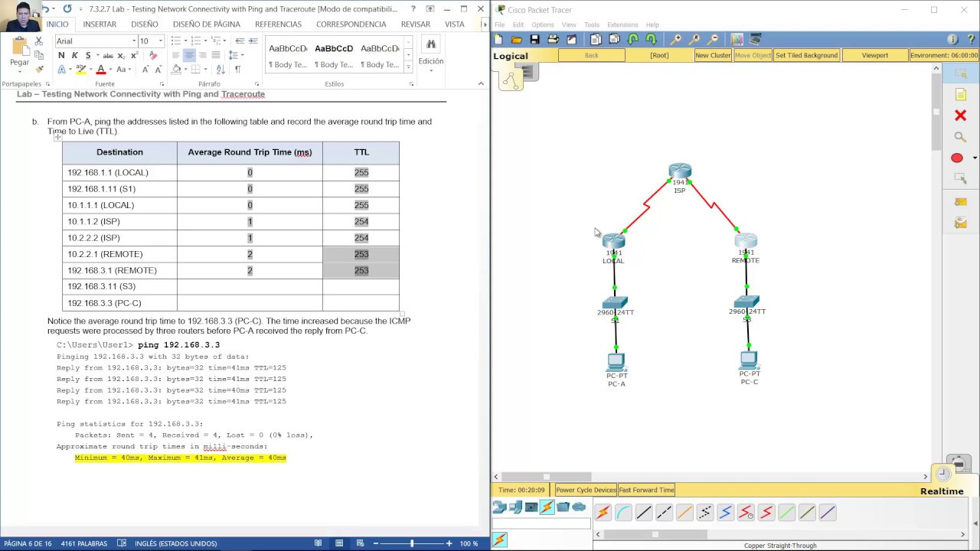Apply yellow highlight color in Word
The height and width of the screenshot is (551, 980).
tap(81, 70)
